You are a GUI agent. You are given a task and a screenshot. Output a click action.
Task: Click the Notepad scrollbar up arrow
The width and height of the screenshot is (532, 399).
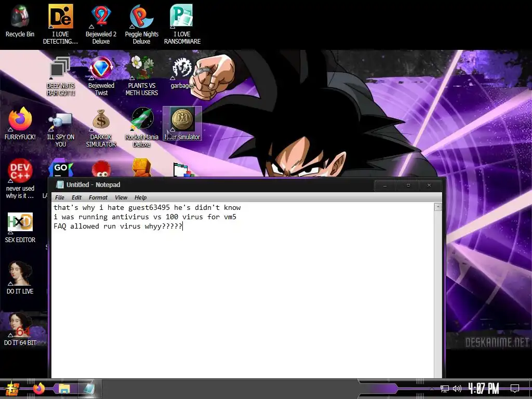(x=438, y=207)
